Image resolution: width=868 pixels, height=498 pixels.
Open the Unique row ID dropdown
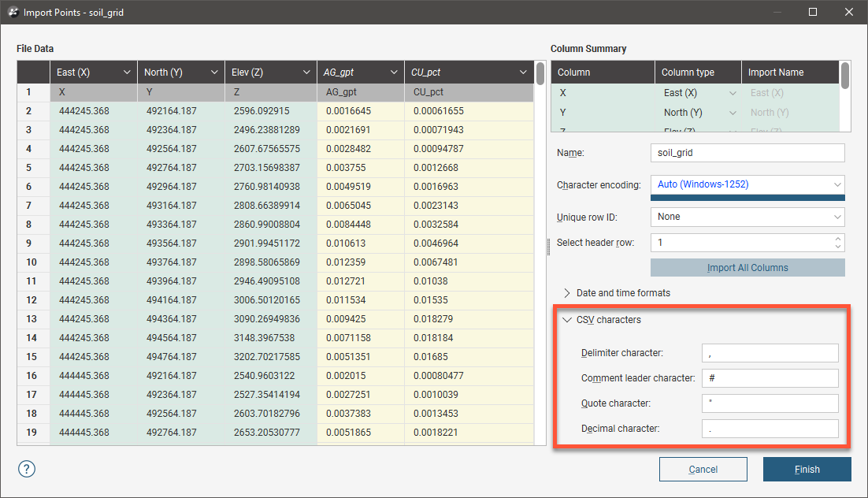click(747, 217)
